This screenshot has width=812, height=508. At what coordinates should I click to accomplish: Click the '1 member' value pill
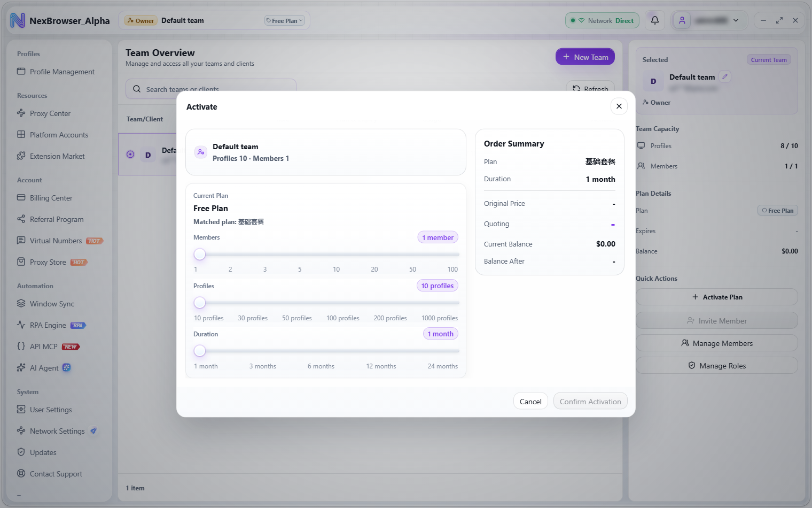(438, 237)
